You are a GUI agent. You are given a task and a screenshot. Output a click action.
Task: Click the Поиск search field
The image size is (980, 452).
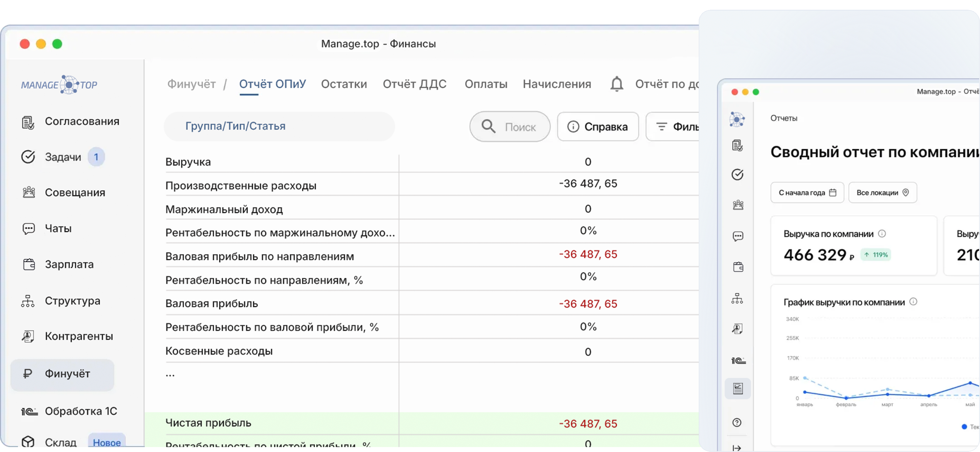pos(510,127)
